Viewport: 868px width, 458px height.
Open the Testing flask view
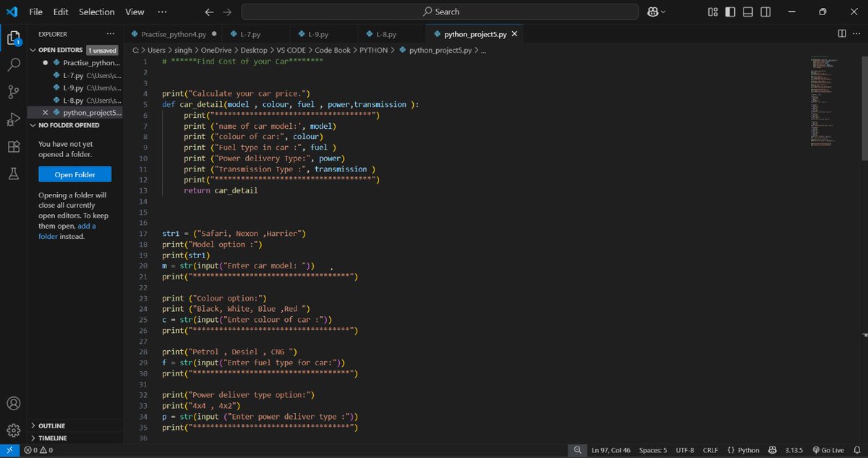click(13, 174)
